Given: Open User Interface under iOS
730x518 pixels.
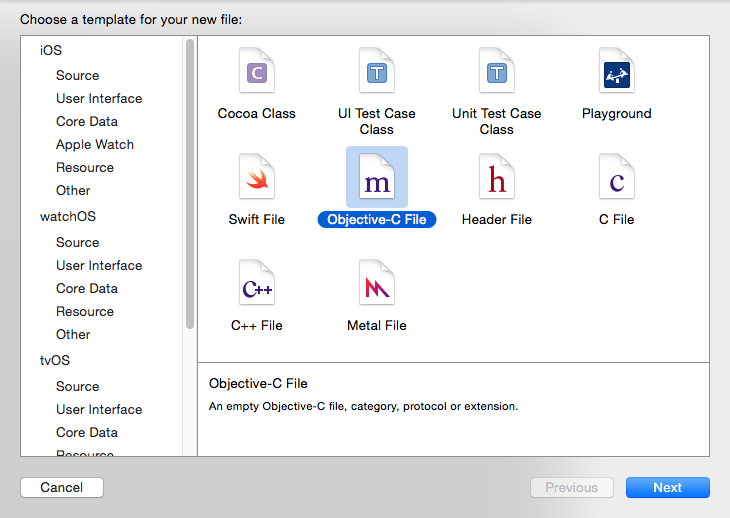Looking at the screenshot, I should click(99, 98).
